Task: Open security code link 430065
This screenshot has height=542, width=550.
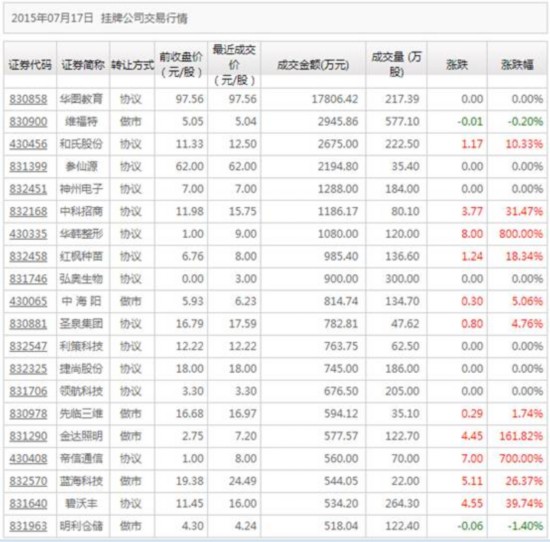Action: coord(28,301)
